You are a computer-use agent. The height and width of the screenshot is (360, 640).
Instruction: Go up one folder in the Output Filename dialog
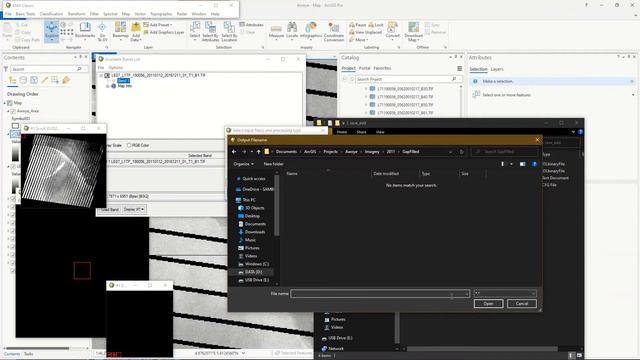[x=258, y=152]
